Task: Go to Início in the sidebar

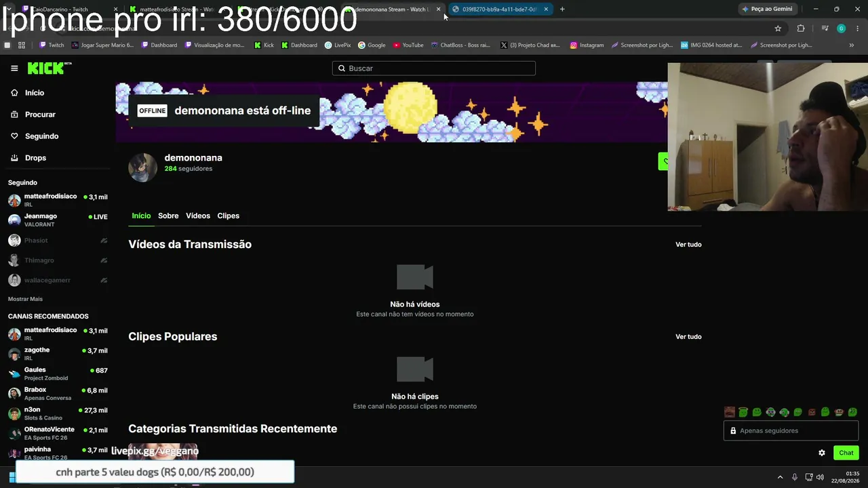Action: 35,93
